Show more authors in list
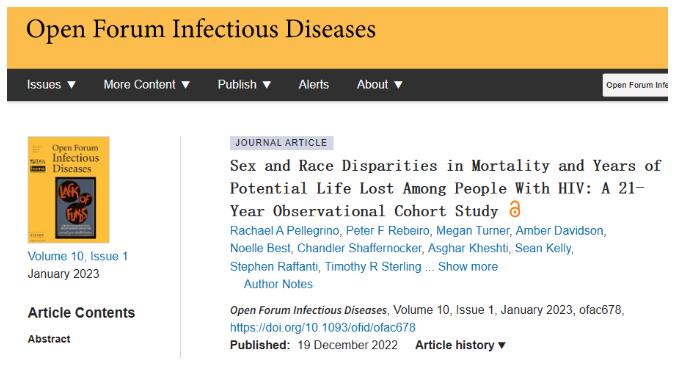The image size is (678, 379). (x=467, y=267)
